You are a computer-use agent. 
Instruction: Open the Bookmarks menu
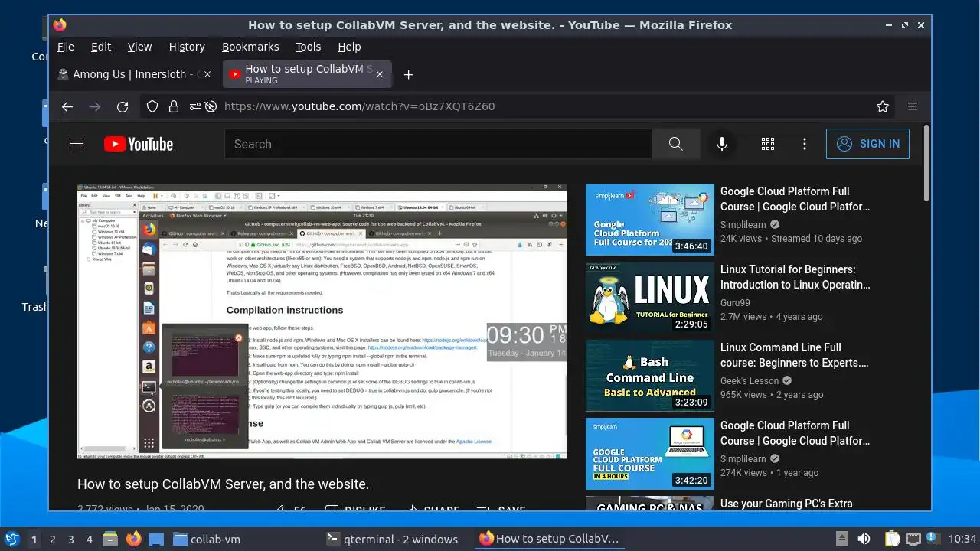click(250, 47)
